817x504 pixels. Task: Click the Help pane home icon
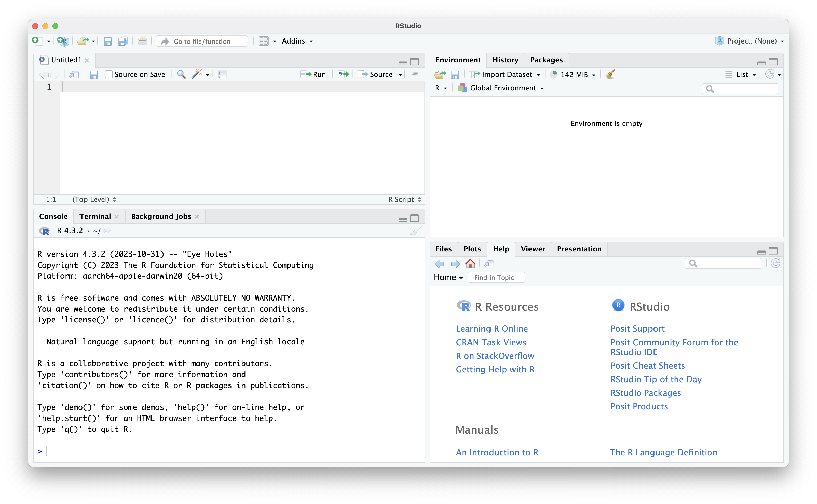470,264
